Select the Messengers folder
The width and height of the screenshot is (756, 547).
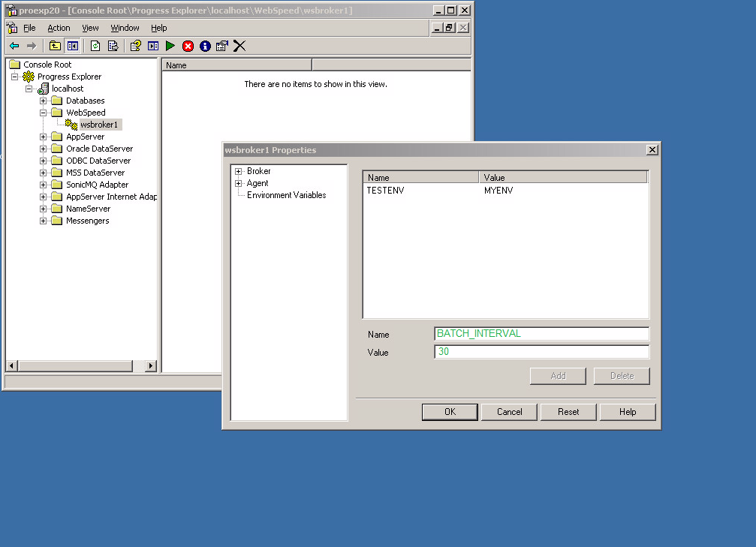tap(88, 221)
